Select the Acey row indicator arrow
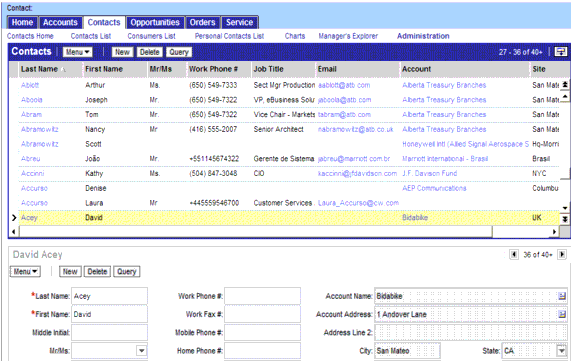Screen dimensions: 576x363 (14, 218)
